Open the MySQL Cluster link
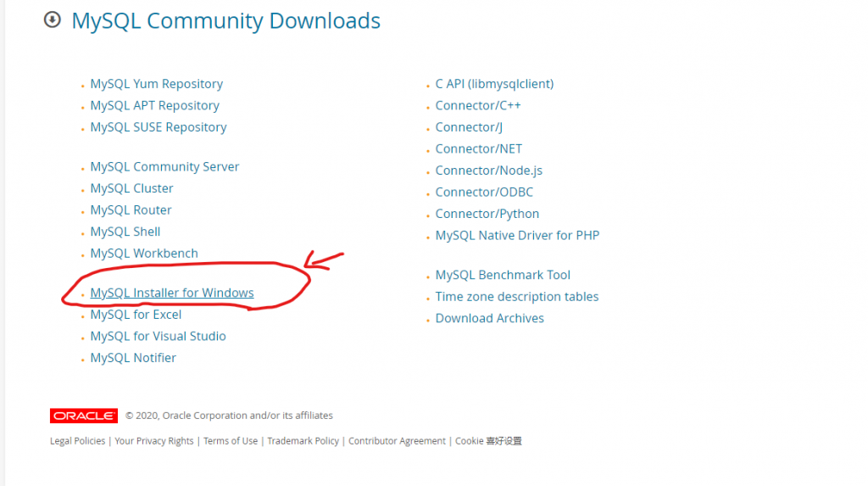868x486 pixels. click(x=131, y=188)
